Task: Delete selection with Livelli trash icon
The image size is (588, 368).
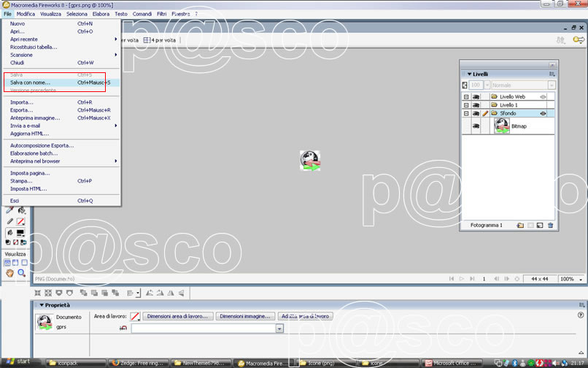Action: [x=550, y=226]
